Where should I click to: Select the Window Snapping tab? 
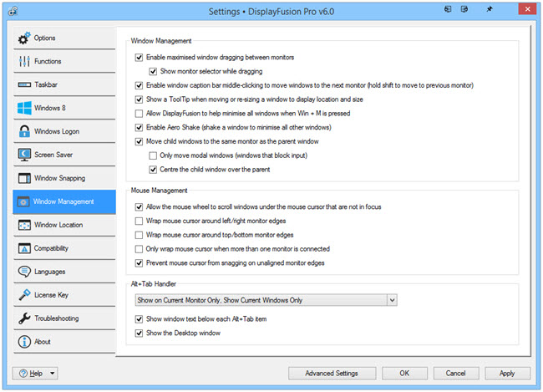[x=64, y=178]
